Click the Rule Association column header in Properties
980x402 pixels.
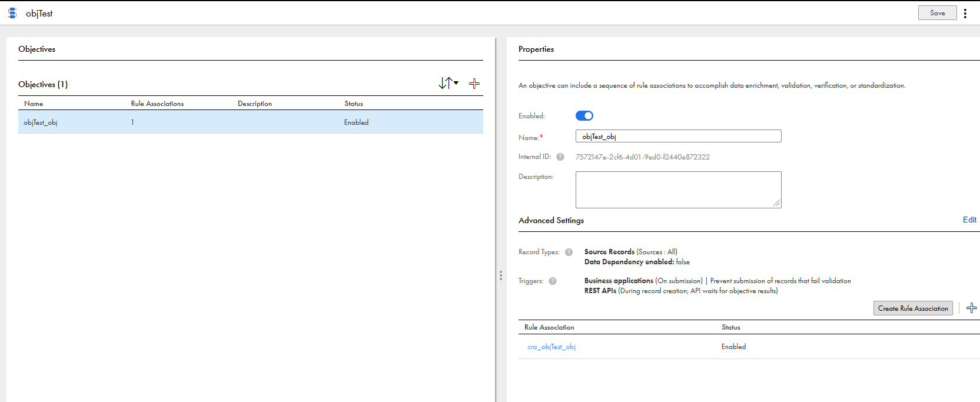click(x=549, y=327)
